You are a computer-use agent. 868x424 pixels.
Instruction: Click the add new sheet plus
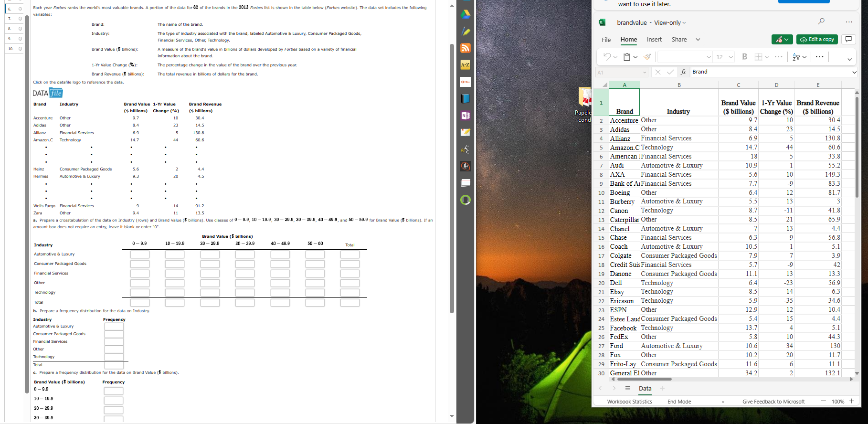click(662, 388)
